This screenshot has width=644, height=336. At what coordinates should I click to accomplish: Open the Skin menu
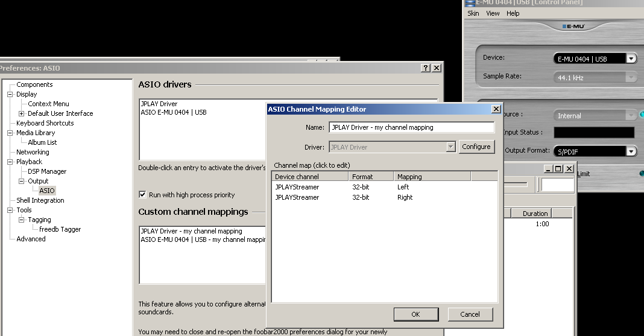[x=473, y=13]
